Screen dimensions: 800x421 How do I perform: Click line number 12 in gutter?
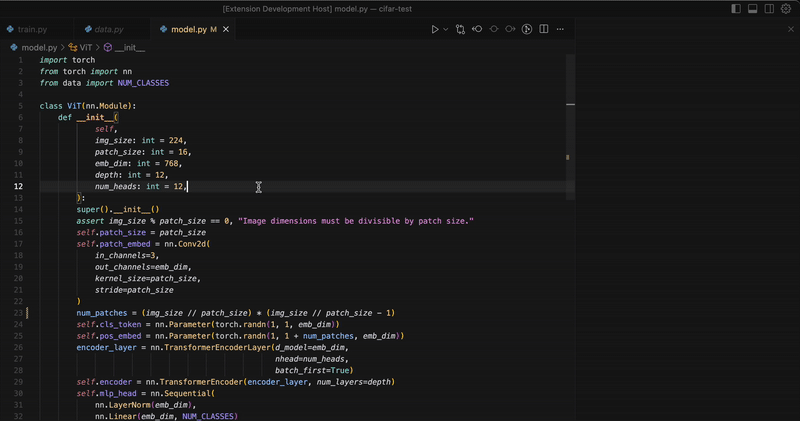[18, 186]
